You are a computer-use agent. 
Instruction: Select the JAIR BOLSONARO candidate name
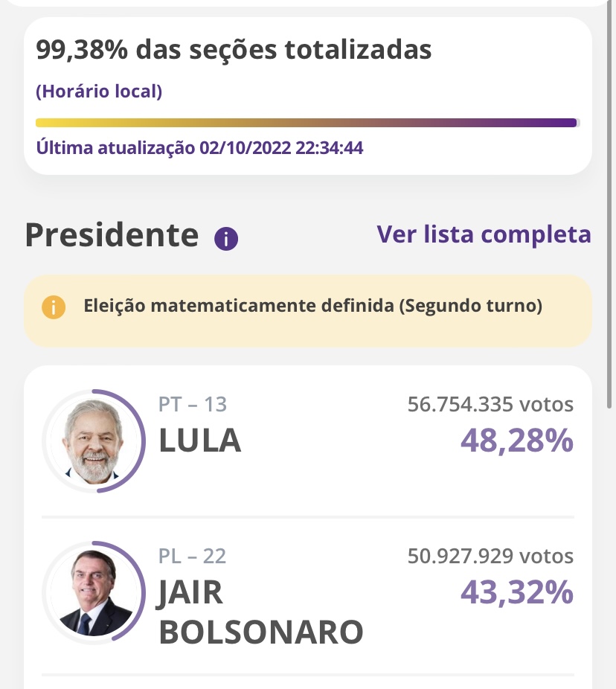coord(260,612)
